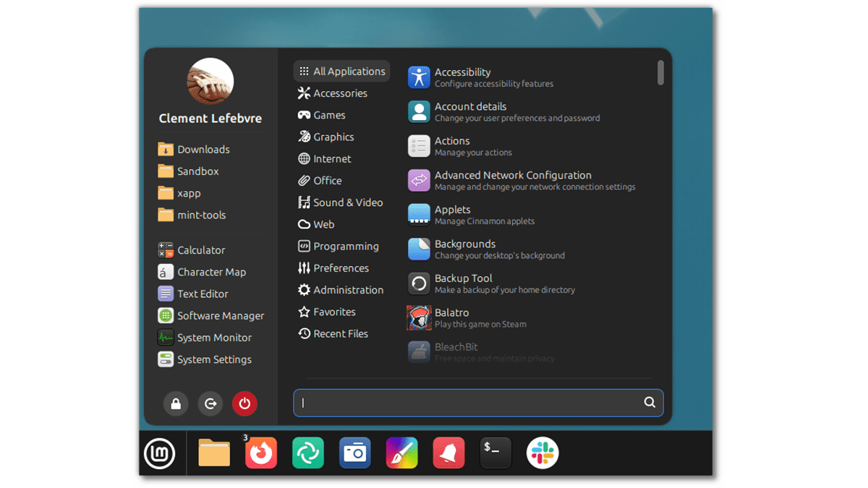Open the screenshot camera app in panel

pyautogui.click(x=354, y=453)
